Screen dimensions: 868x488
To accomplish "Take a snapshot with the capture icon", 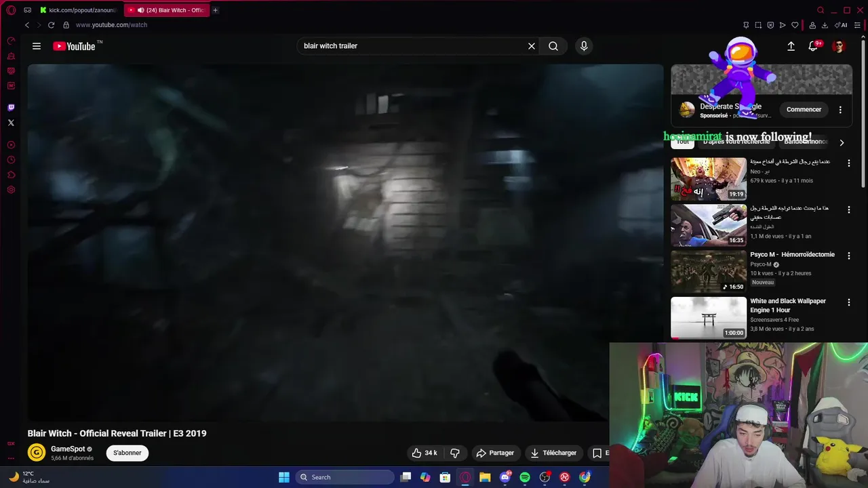I will click(x=758, y=25).
